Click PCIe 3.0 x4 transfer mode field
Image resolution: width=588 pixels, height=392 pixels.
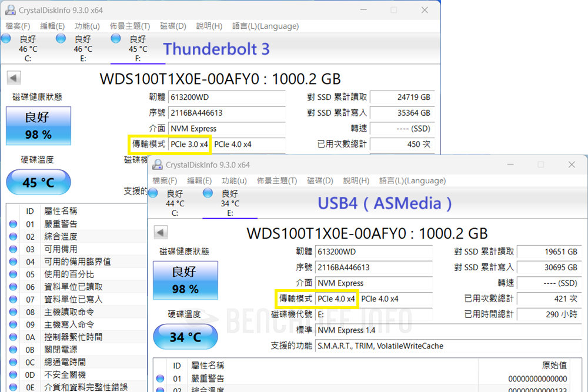point(189,144)
